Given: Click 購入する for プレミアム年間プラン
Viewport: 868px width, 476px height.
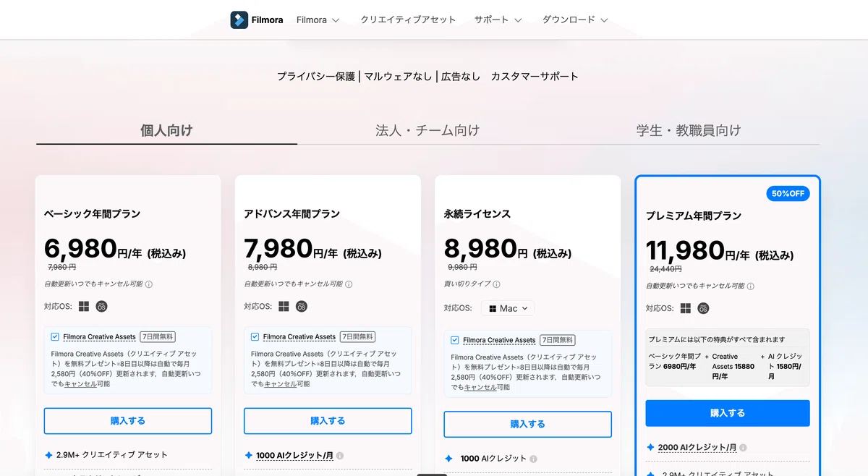Looking at the screenshot, I should (728, 413).
